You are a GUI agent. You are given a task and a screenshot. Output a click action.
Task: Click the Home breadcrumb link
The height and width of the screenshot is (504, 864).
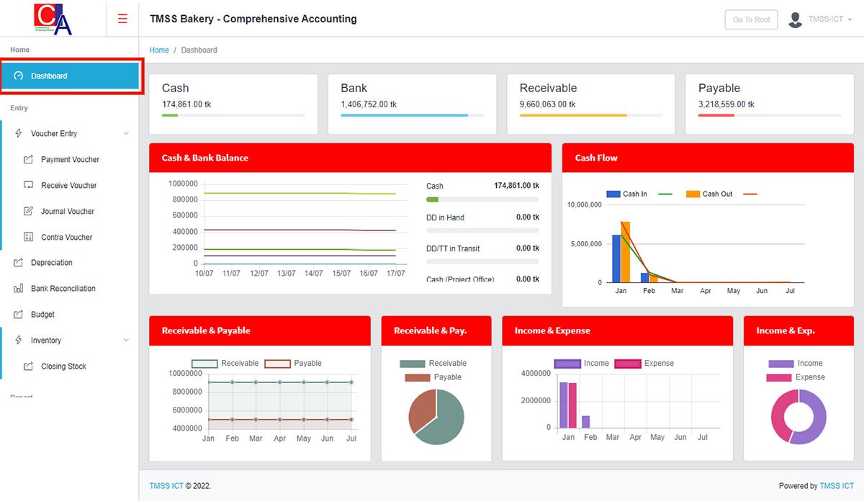[x=159, y=50]
